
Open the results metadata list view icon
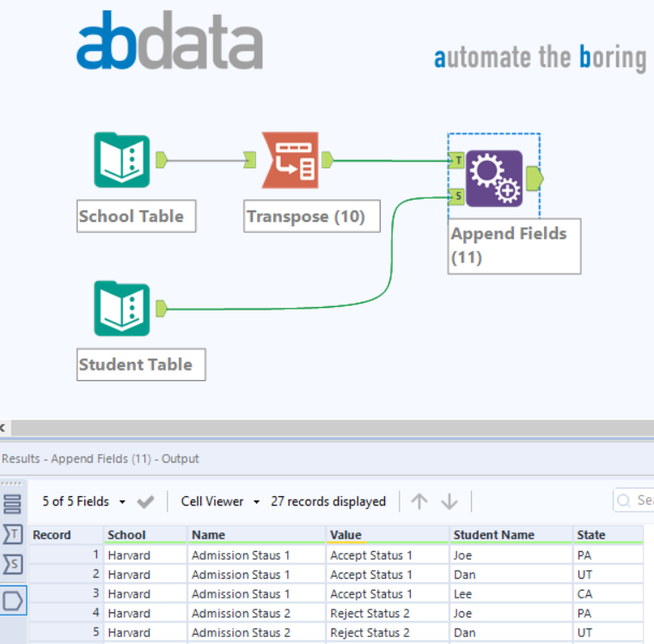coord(12,504)
